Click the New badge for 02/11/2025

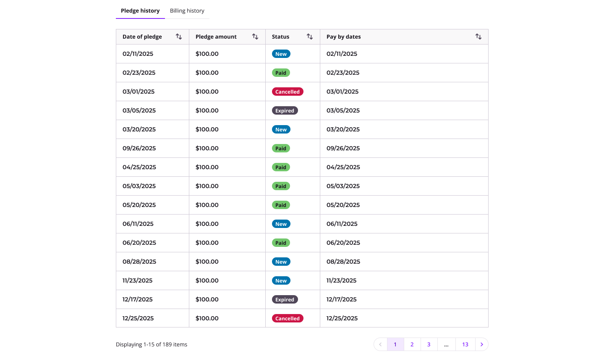[x=281, y=54]
